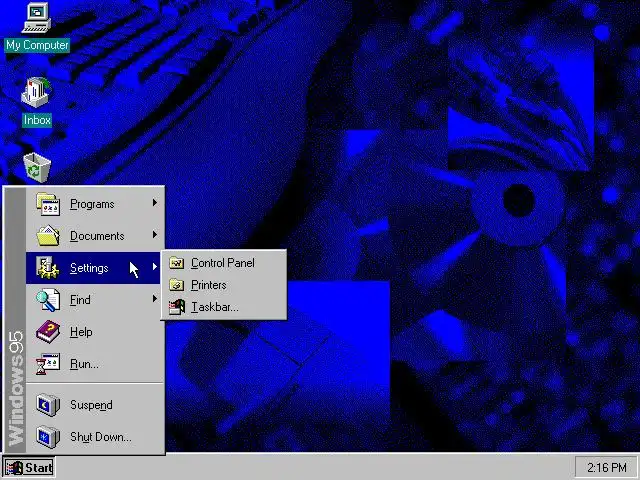Click the Find magnifier icon
Screen dimensions: 640x480
pyautogui.click(x=48, y=300)
